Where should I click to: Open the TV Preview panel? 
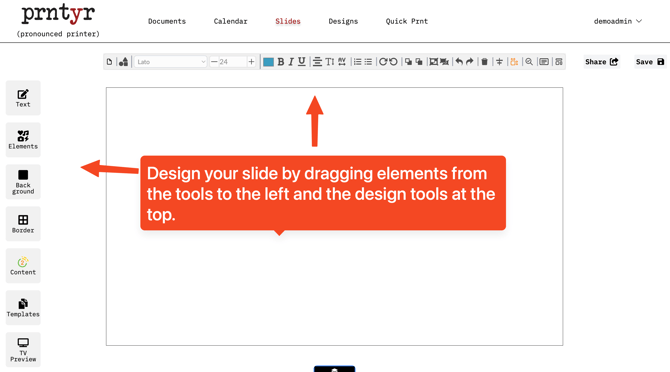click(x=23, y=349)
